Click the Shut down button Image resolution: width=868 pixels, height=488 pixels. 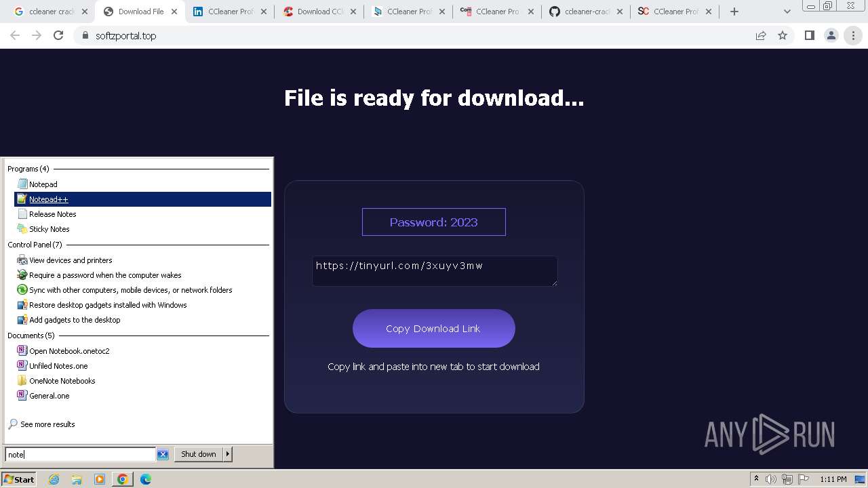[199, 454]
